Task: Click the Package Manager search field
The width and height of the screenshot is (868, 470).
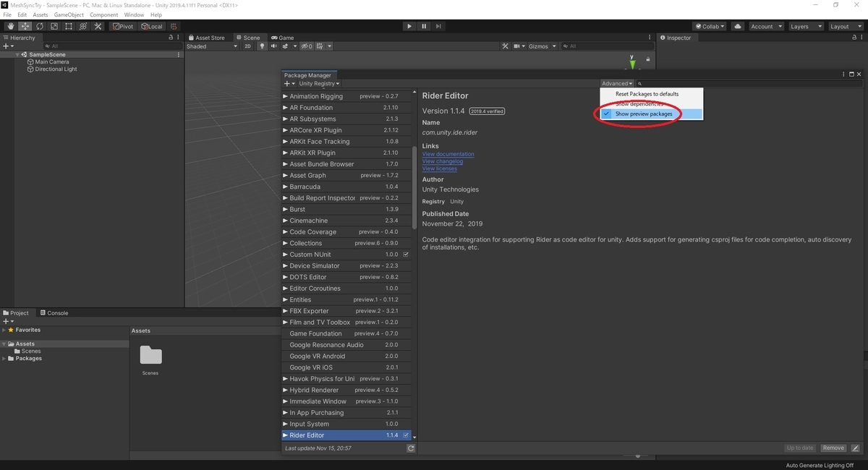Action: coord(749,84)
